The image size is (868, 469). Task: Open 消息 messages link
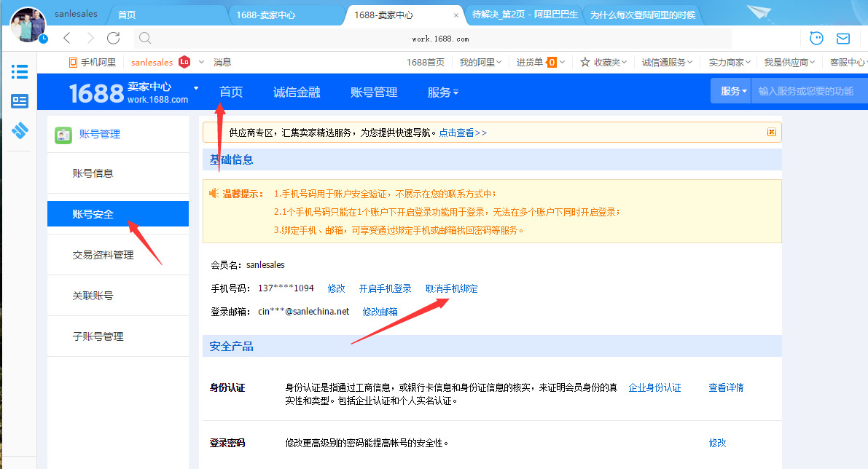[222, 63]
